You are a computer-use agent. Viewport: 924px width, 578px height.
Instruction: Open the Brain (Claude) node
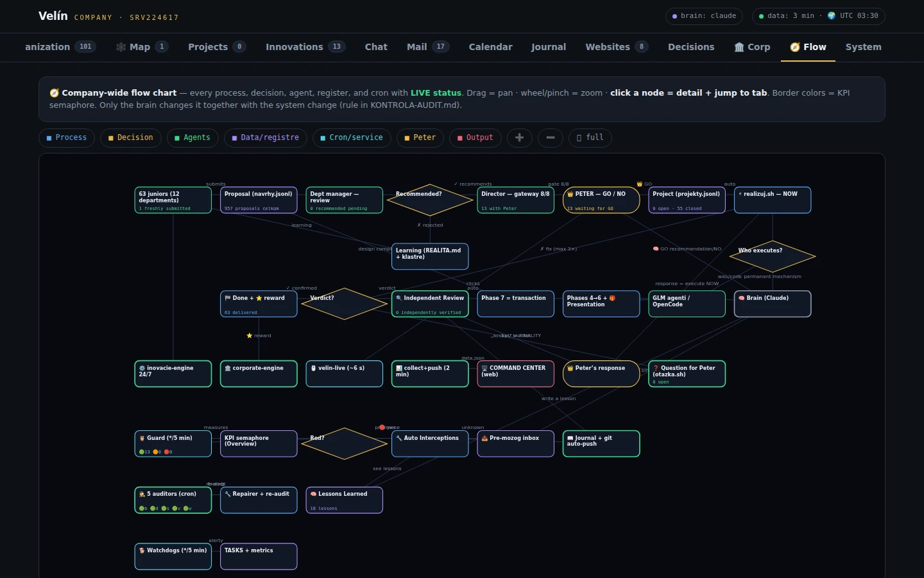pos(773,304)
